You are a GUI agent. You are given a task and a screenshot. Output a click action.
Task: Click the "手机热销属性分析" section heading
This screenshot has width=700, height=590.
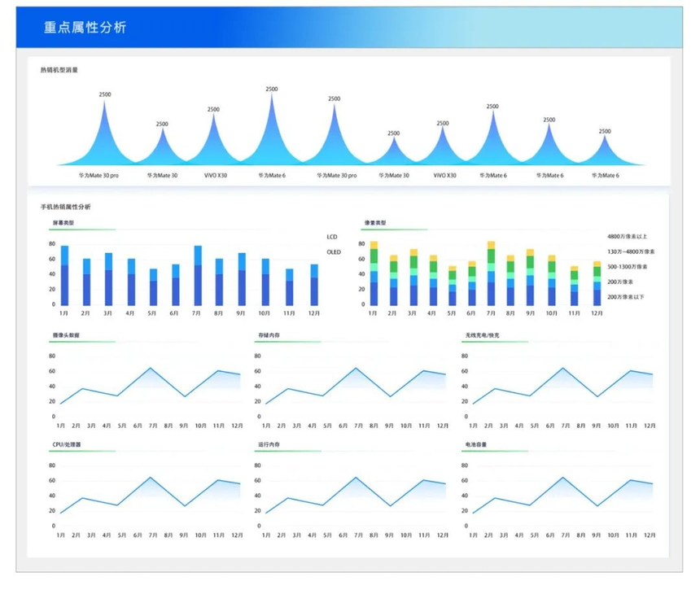pos(66,207)
